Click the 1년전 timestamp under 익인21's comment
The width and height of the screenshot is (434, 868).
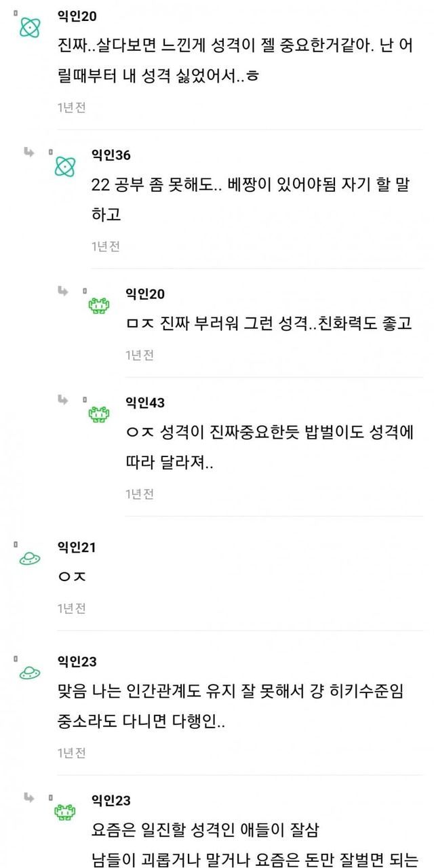[71, 608]
